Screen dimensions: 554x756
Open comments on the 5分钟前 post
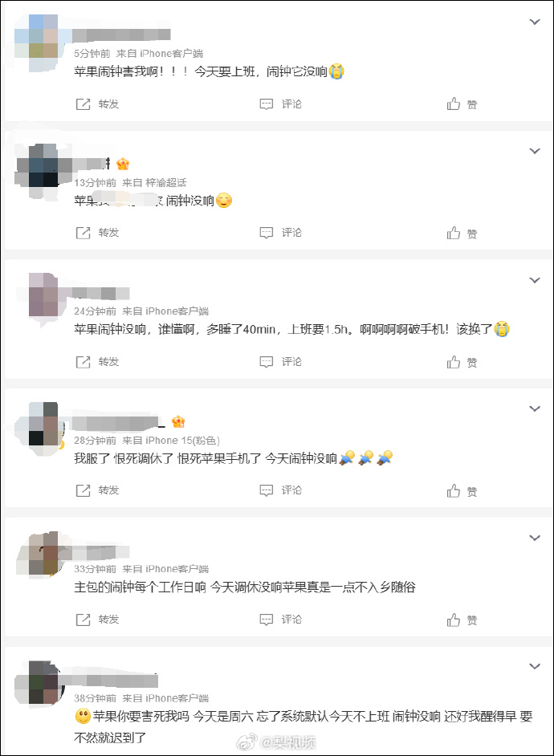(x=281, y=104)
